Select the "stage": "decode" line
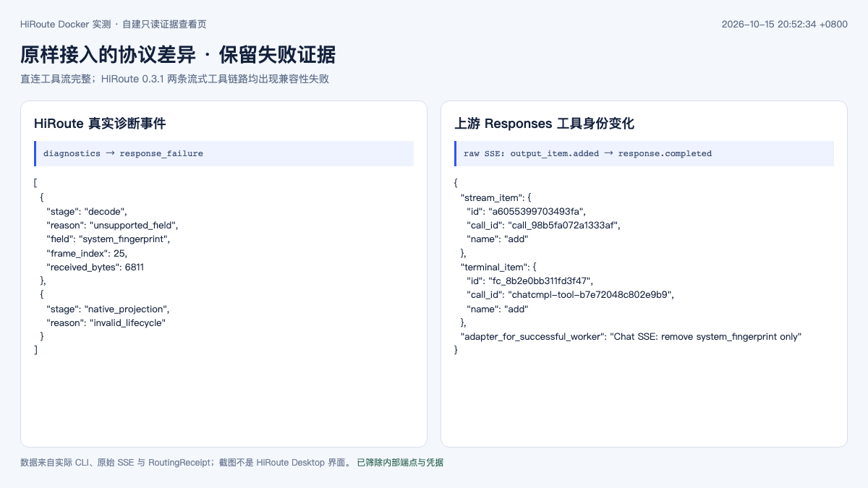Image resolution: width=868 pixels, height=488 pixels. 87,211
